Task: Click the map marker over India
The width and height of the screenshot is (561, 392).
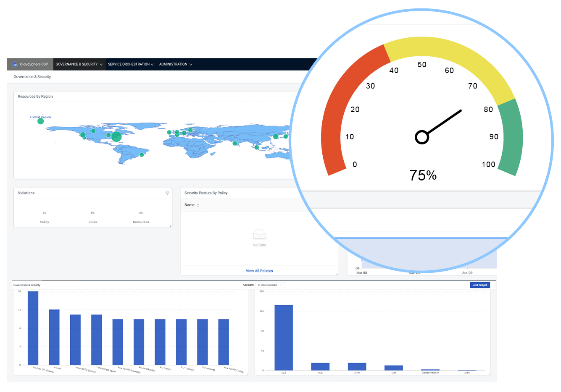Action: click(x=235, y=144)
